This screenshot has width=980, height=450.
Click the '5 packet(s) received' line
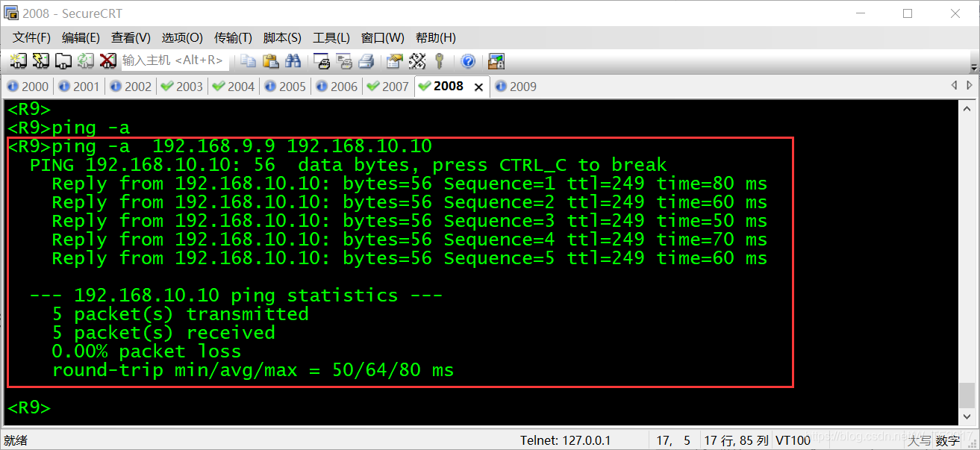[x=163, y=333]
